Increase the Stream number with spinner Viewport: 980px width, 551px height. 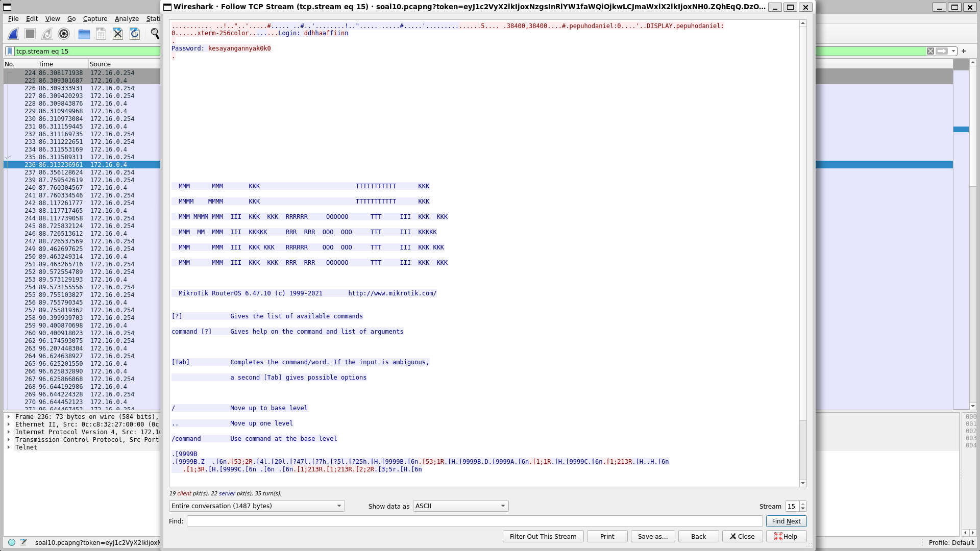click(803, 504)
